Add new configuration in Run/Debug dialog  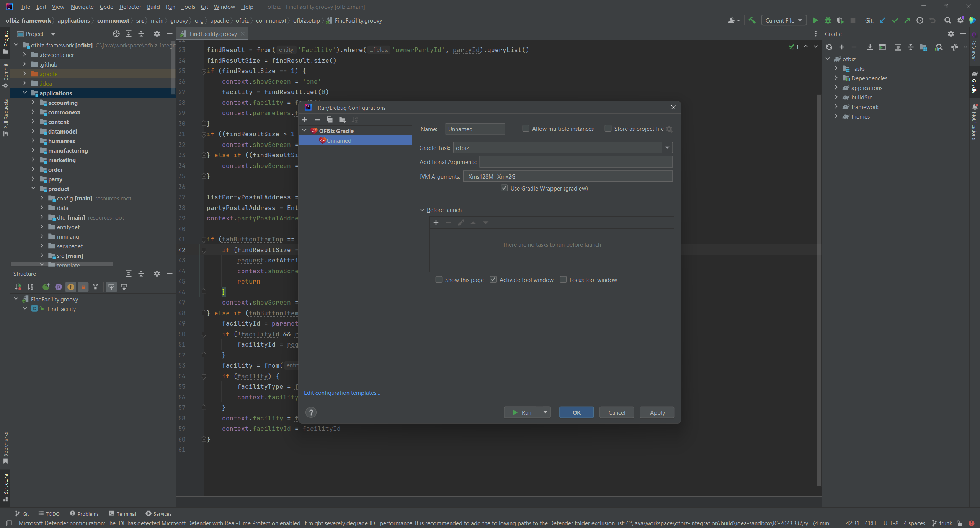coord(305,120)
